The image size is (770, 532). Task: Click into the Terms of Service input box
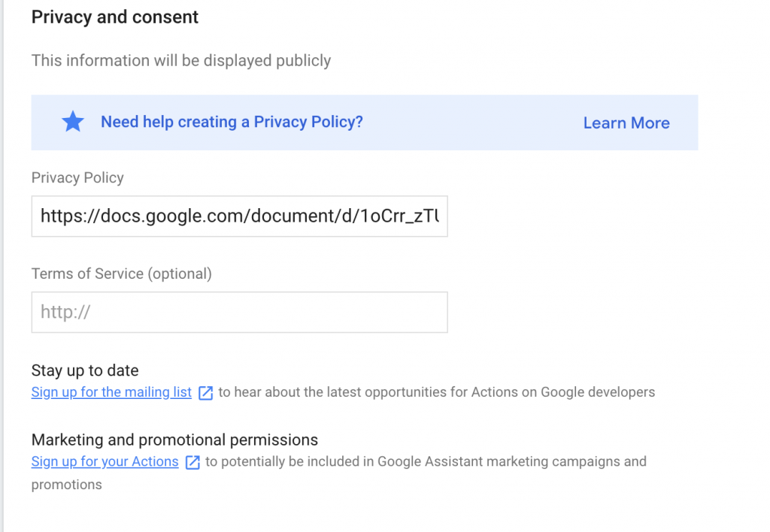point(239,312)
